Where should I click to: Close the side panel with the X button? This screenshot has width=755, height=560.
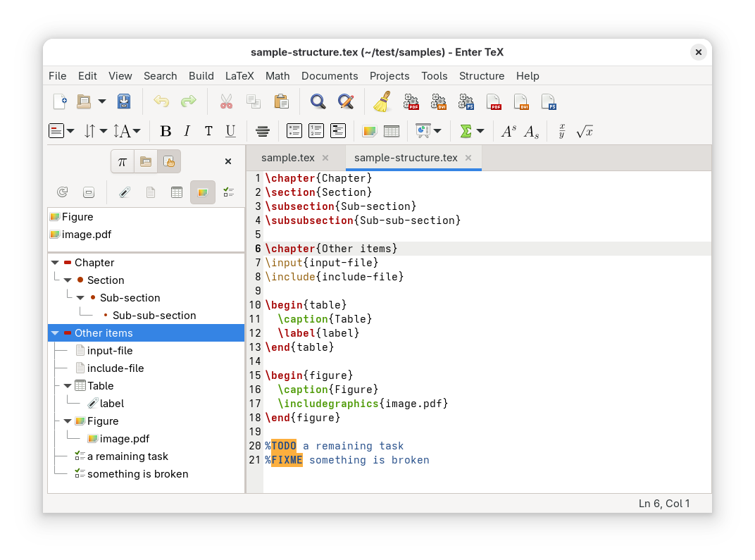point(228,161)
